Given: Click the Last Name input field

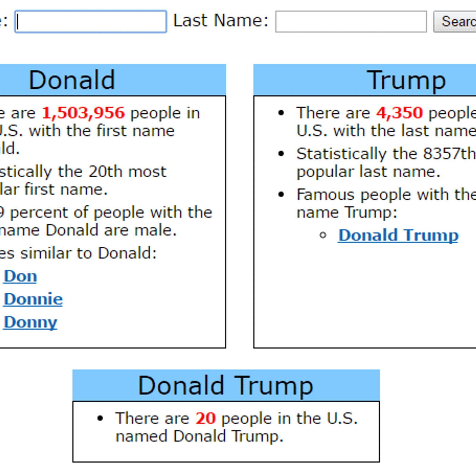Looking at the screenshot, I should pyautogui.click(x=351, y=22).
